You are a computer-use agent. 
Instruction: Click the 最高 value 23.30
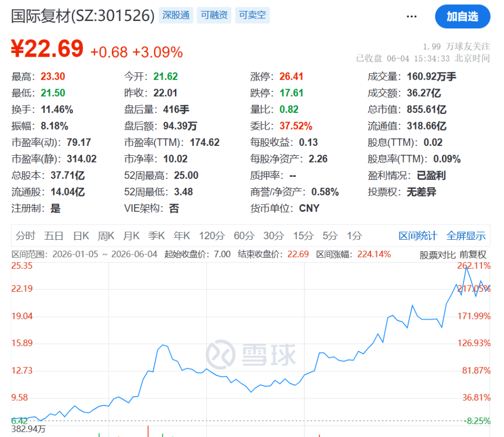pyautogui.click(x=52, y=77)
